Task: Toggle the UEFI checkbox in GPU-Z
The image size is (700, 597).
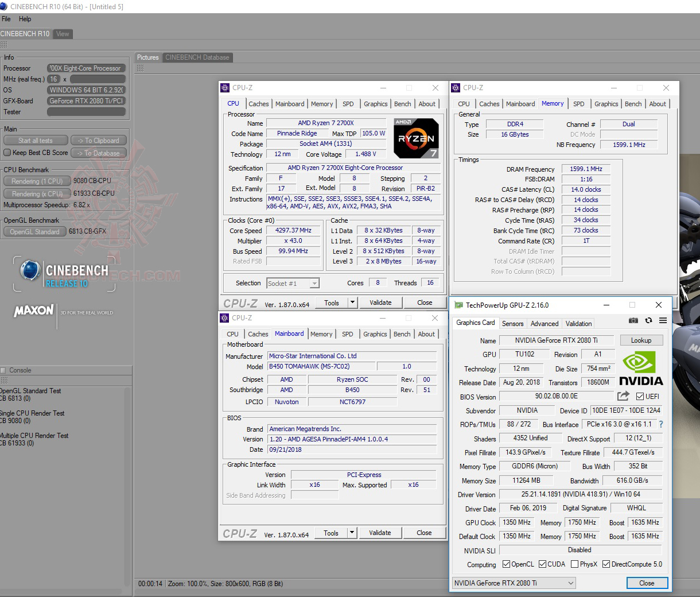Action: (639, 396)
